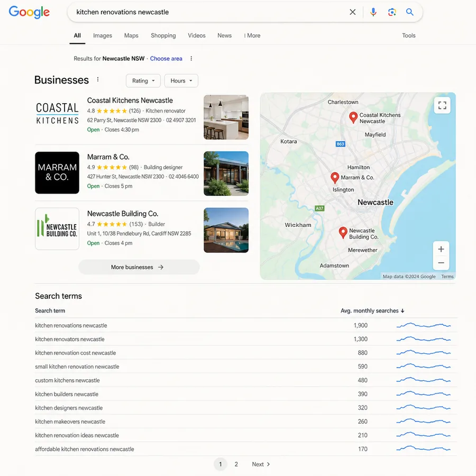View Newcastle Building Co. pool house photo
The height and width of the screenshot is (476, 476).
[x=226, y=230]
